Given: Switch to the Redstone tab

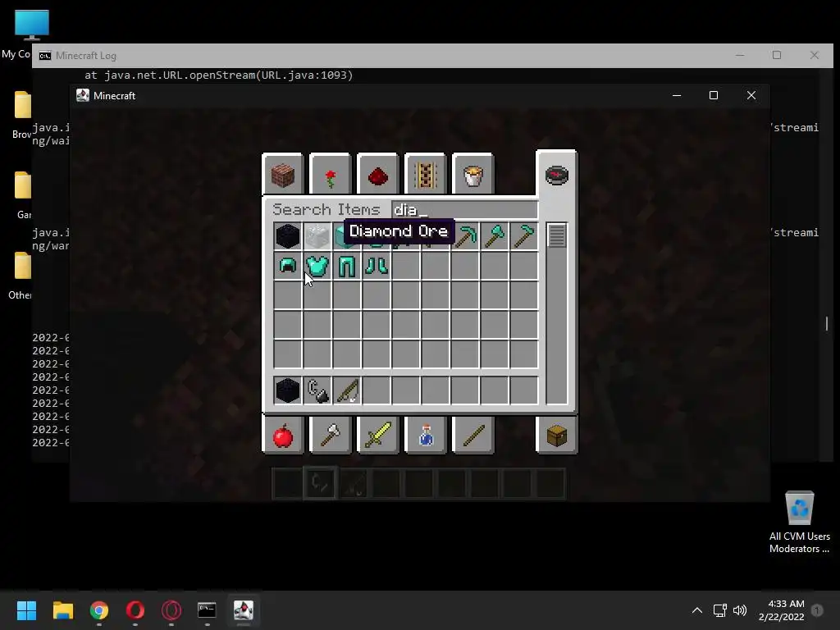Looking at the screenshot, I should (x=377, y=174).
